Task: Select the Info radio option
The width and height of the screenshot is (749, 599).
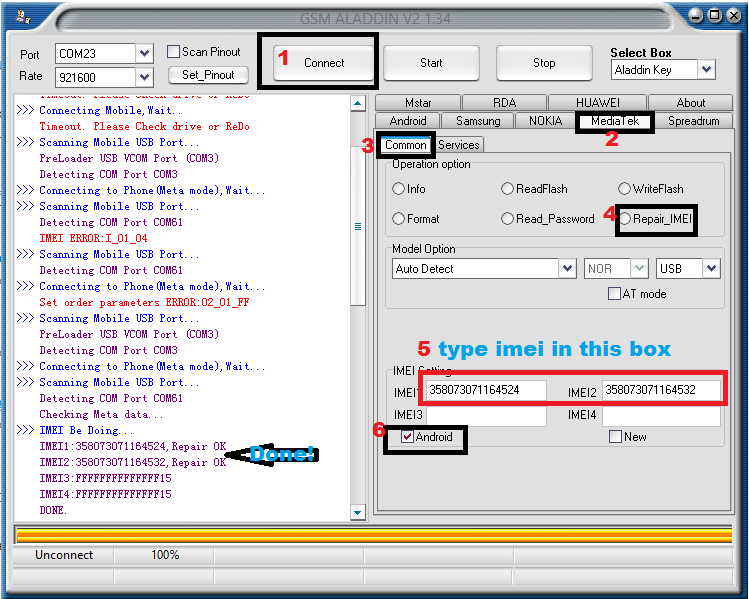Action: pyautogui.click(x=398, y=189)
